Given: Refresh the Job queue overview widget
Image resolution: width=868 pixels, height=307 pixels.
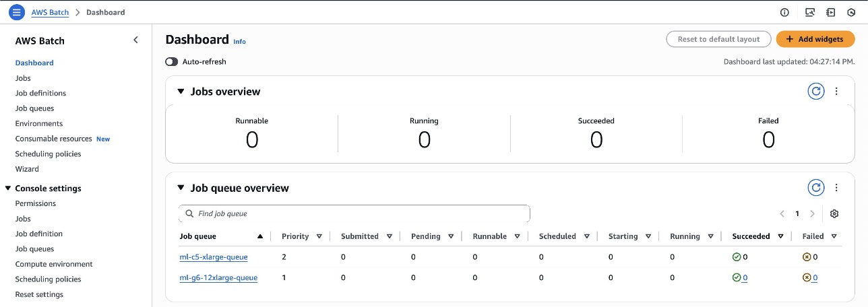Looking at the screenshot, I should tap(816, 188).
